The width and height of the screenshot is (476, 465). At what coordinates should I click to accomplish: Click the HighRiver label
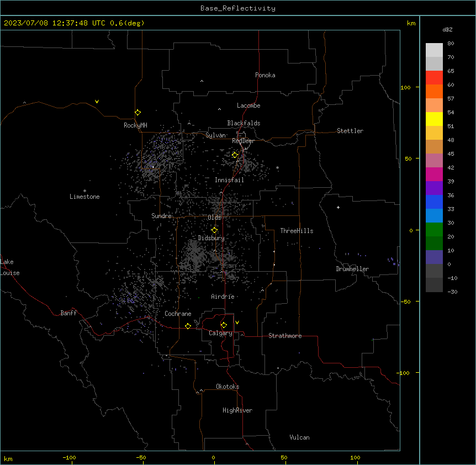coord(237,410)
